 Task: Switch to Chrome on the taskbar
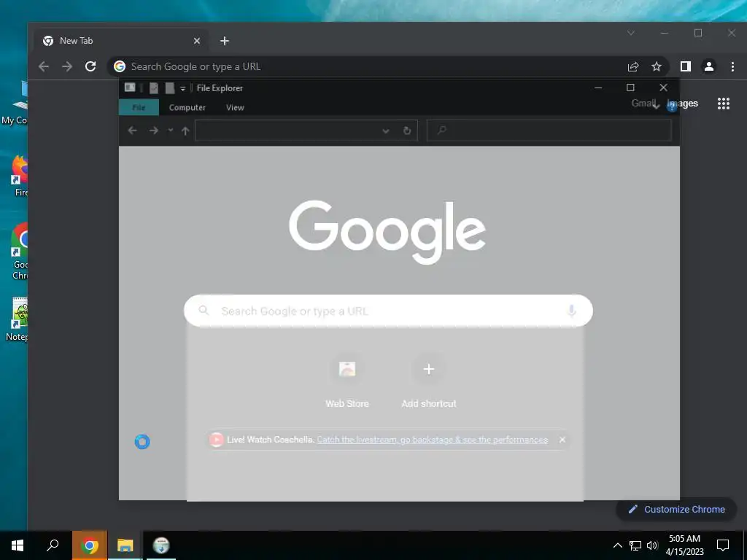pyautogui.click(x=90, y=545)
